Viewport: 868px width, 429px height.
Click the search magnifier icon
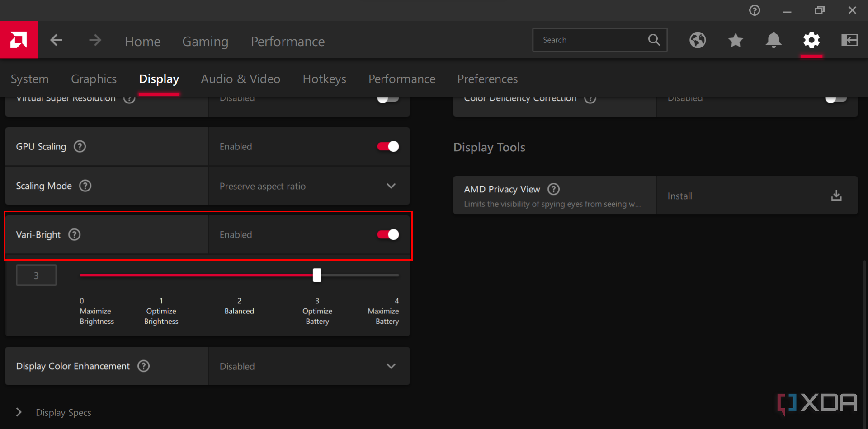[654, 40]
